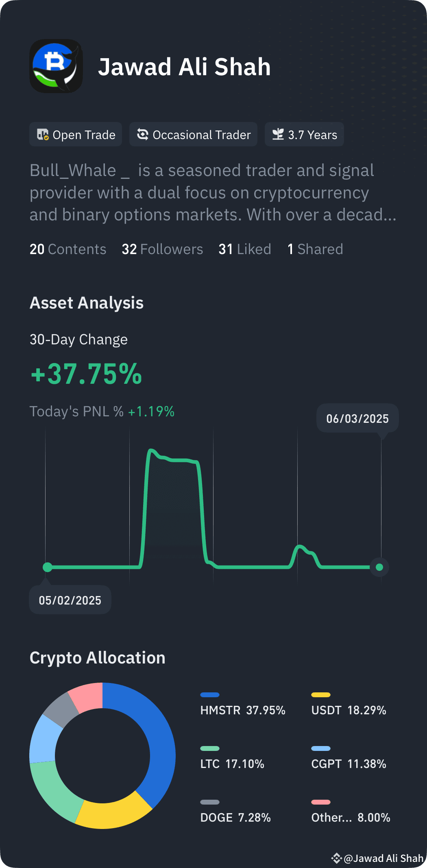Open the 20 Contents link
This screenshot has height=868, width=427.
point(68,249)
